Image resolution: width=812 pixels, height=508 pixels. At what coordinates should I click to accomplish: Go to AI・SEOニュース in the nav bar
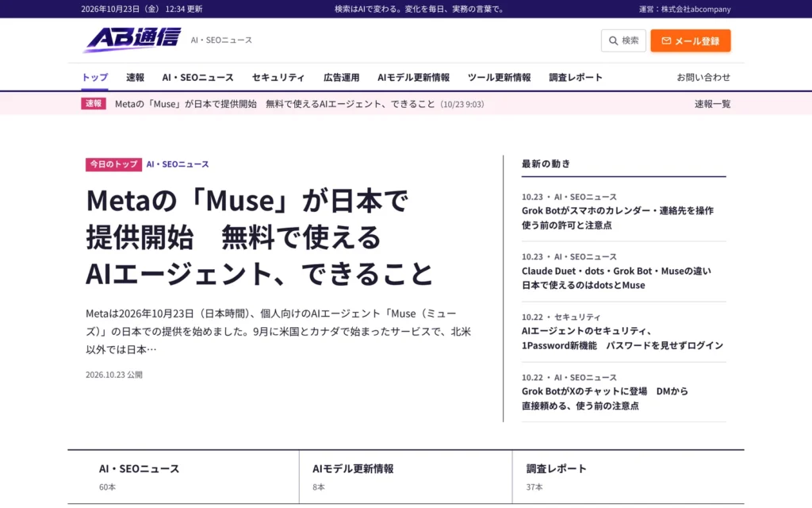(x=197, y=77)
